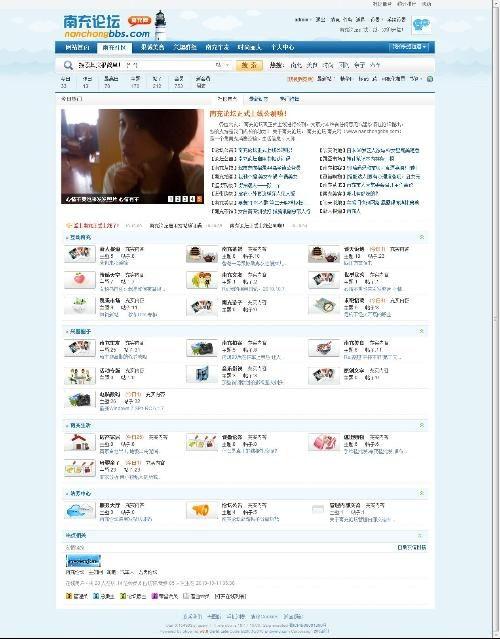
Task: Open the forum with the blue cloud icon
Action: [x=80, y=510]
